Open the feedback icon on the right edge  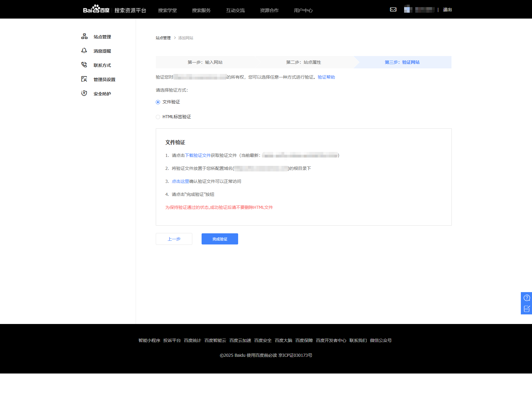[526, 309]
